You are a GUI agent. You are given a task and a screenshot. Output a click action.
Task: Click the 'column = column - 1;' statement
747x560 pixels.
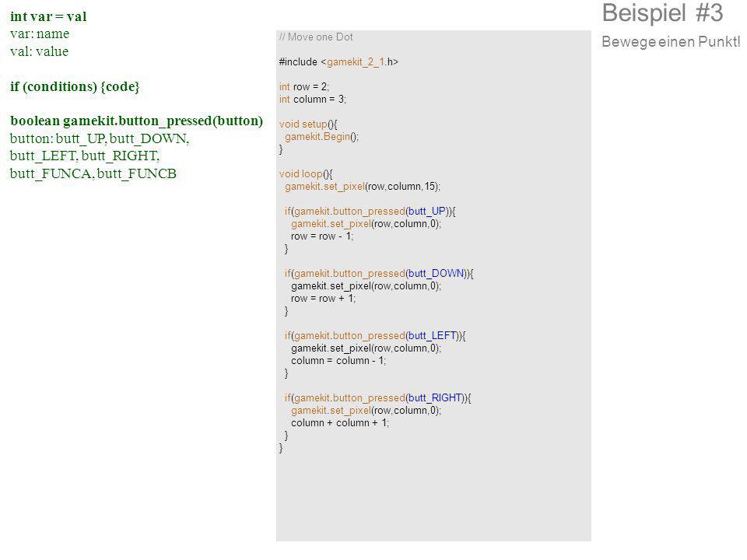click(338, 361)
